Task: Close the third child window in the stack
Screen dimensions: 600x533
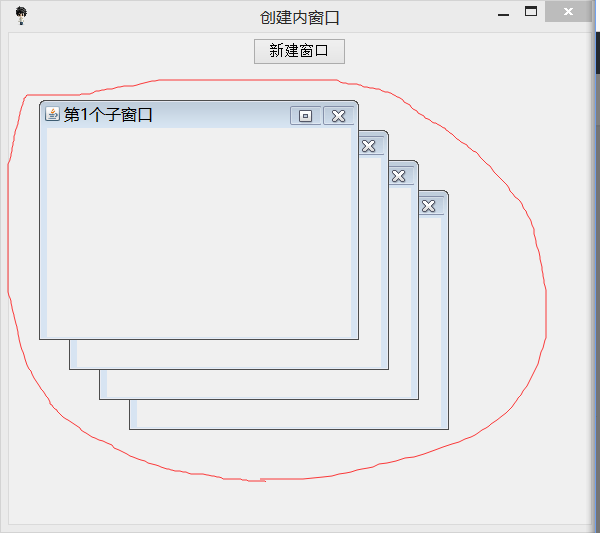Action: point(398,176)
